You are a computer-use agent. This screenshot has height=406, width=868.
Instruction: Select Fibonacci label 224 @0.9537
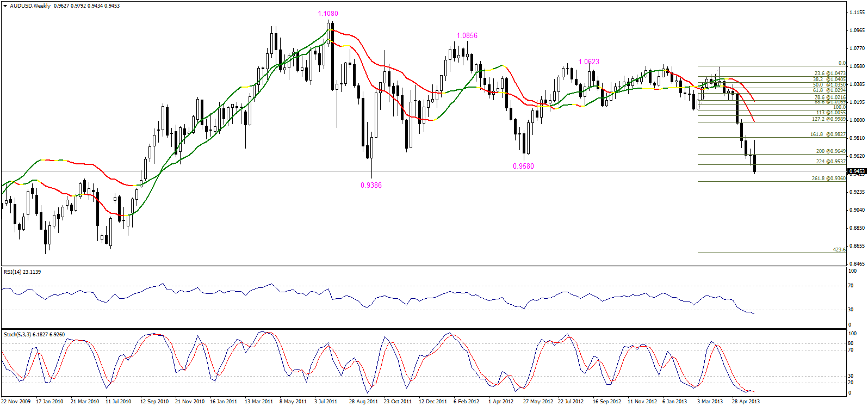click(x=831, y=162)
